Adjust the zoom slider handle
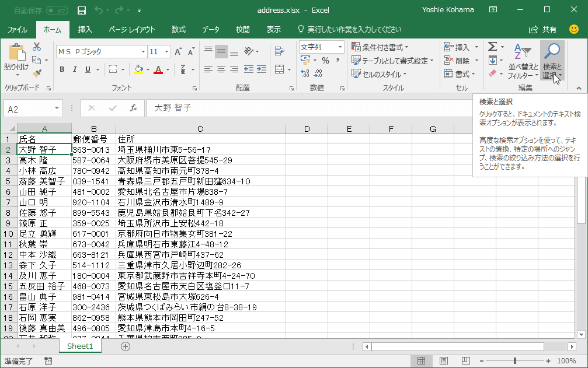This screenshot has width=588, height=368. click(x=515, y=361)
